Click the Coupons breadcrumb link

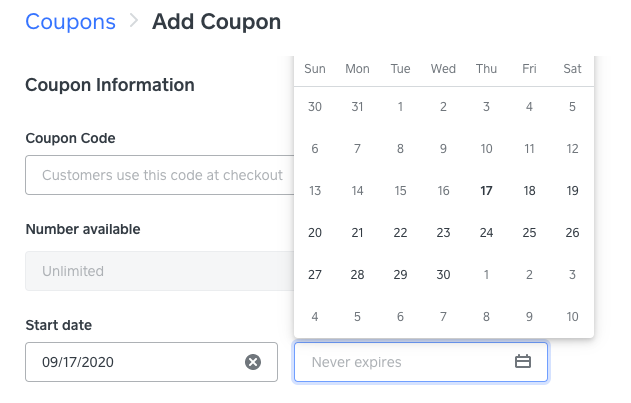coord(70,21)
